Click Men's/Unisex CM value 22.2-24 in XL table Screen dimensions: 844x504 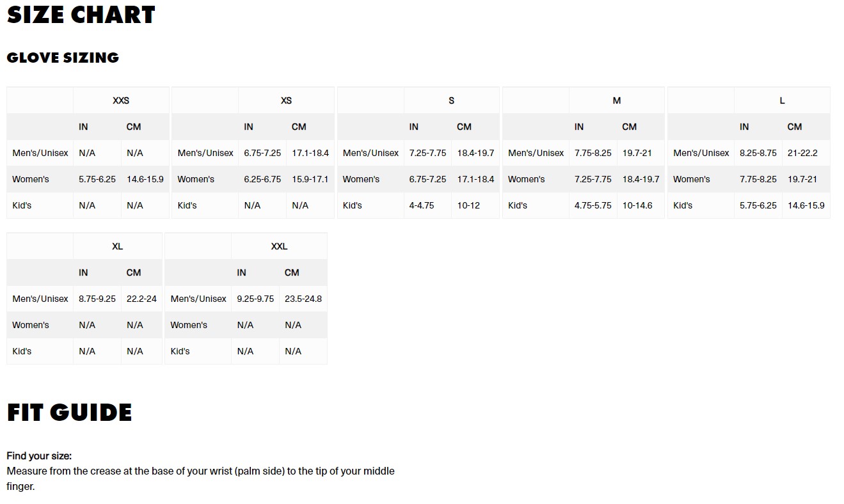click(x=141, y=299)
